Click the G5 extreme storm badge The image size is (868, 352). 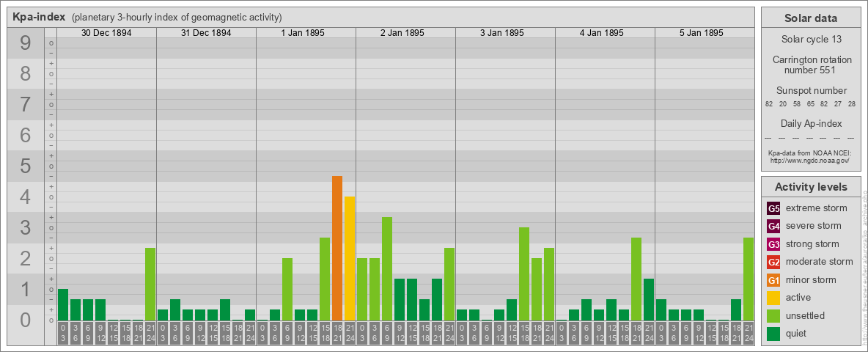click(773, 208)
